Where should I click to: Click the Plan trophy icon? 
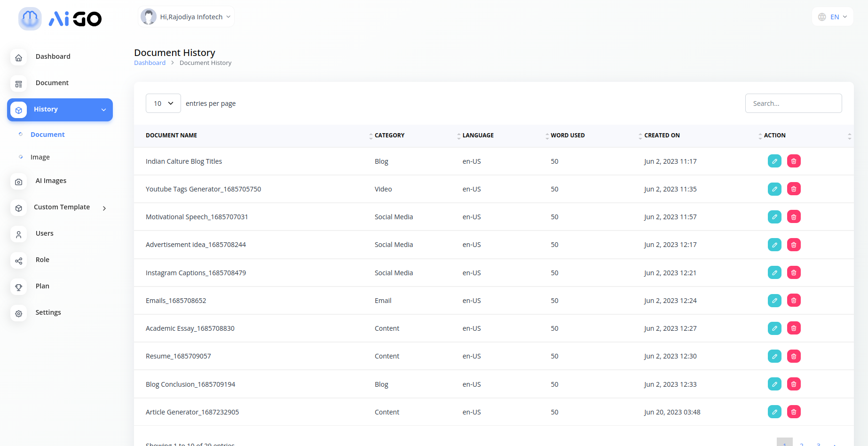19,287
